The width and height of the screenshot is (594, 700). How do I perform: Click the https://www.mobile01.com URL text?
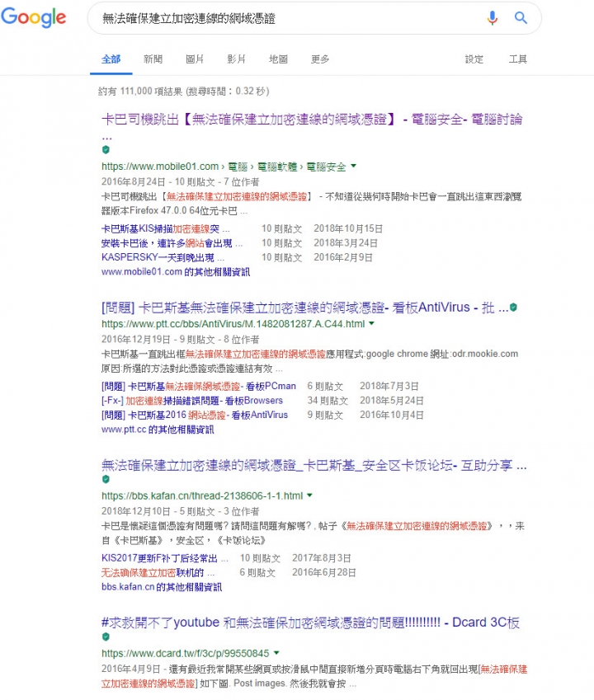[x=160, y=167]
